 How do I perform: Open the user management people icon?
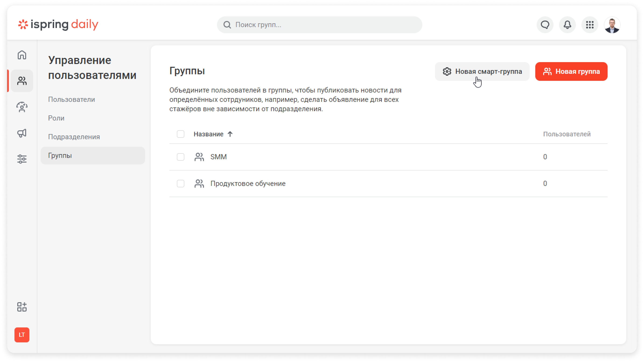(x=22, y=81)
